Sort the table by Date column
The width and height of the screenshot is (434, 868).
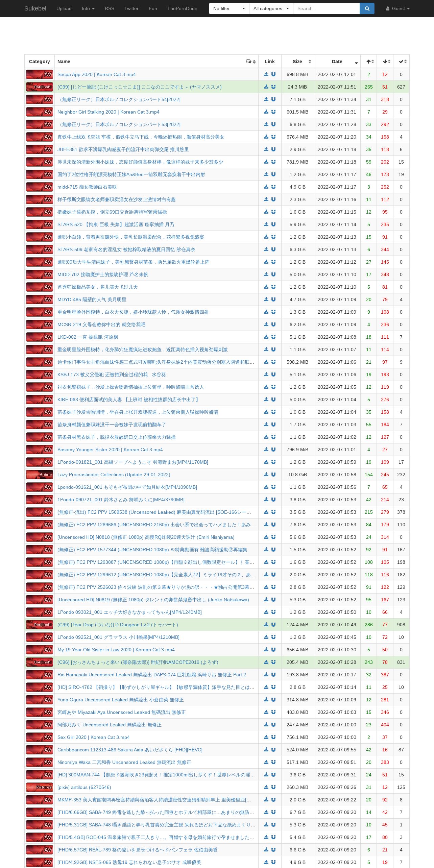pos(337,62)
